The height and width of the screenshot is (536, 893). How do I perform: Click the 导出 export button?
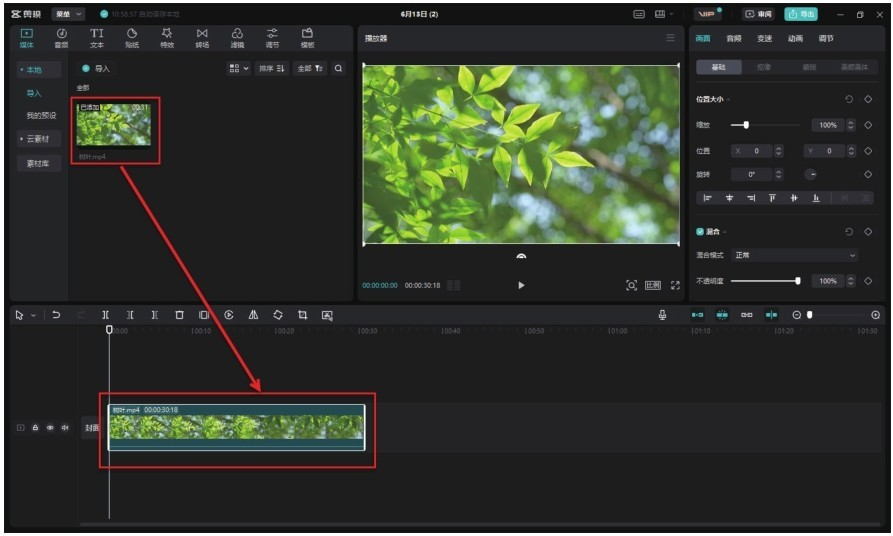(801, 14)
